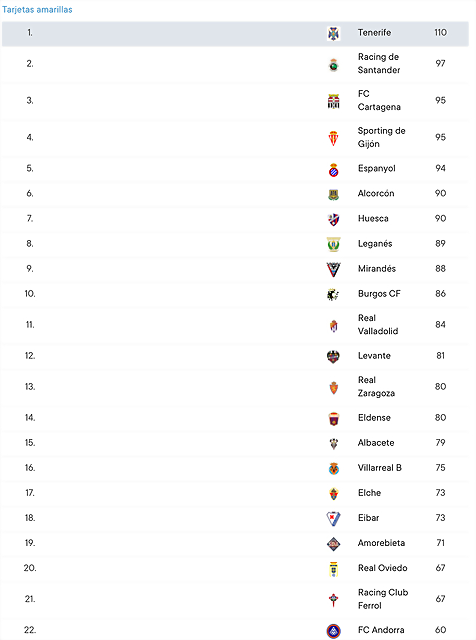Viewport: 476px width, 640px height.
Task: Select the Racing Club Ferrol row name
Action: tap(383, 599)
